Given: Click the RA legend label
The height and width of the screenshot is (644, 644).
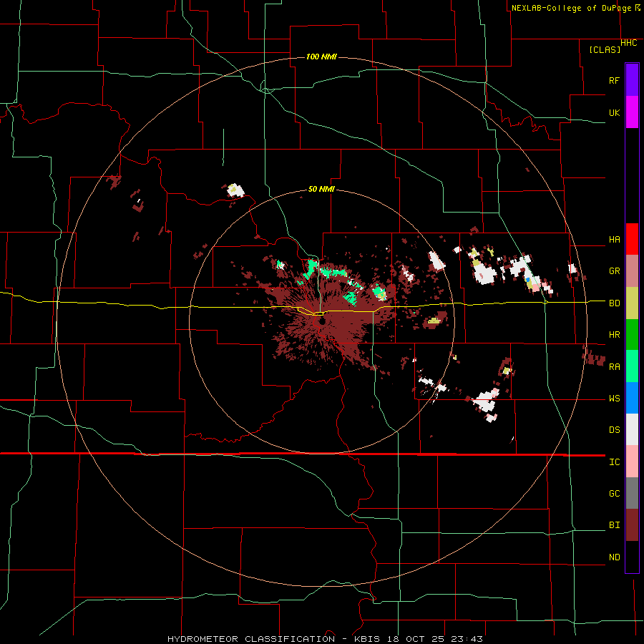Looking at the screenshot, I should (614, 367).
